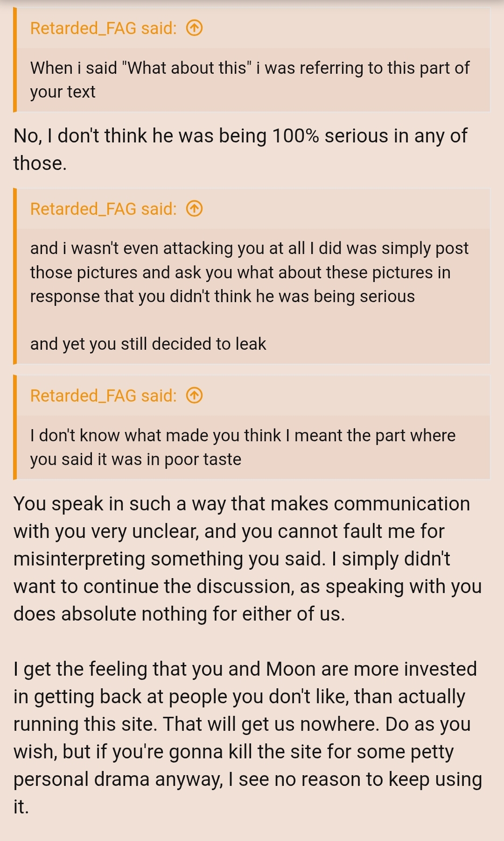This screenshot has width=504, height=841.
Task: Jump to original post via first quote's arrow icon
Action: click(x=194, y=28)
